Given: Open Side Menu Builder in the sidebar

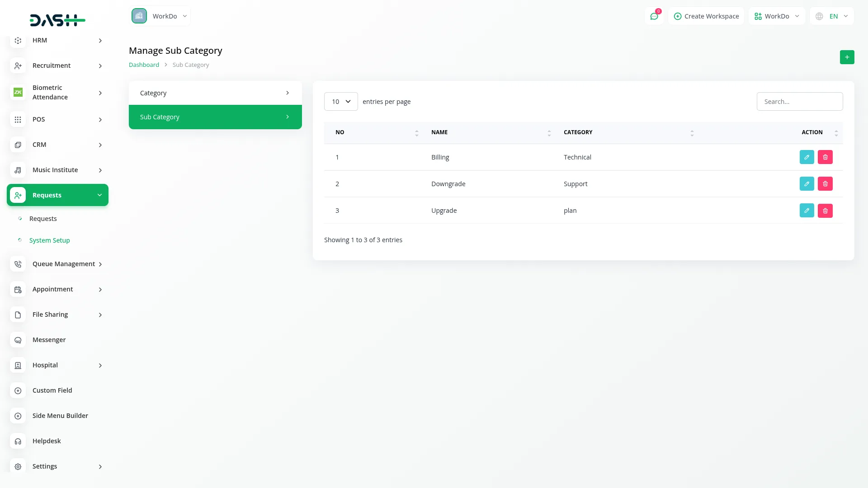Looking at the screenshot, I should [60, 416].
